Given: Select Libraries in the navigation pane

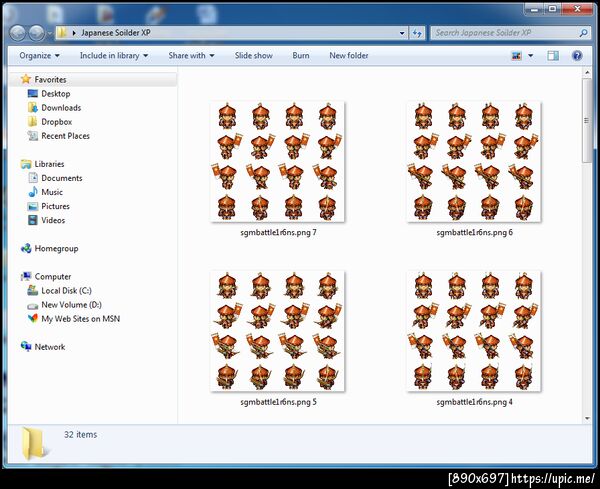Looking at the screenshot, I should point(49,164).
